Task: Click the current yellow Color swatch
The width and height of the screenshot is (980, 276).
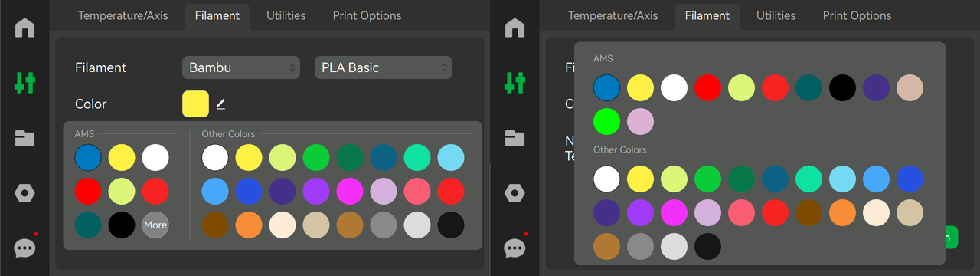Action: (195, 103)
